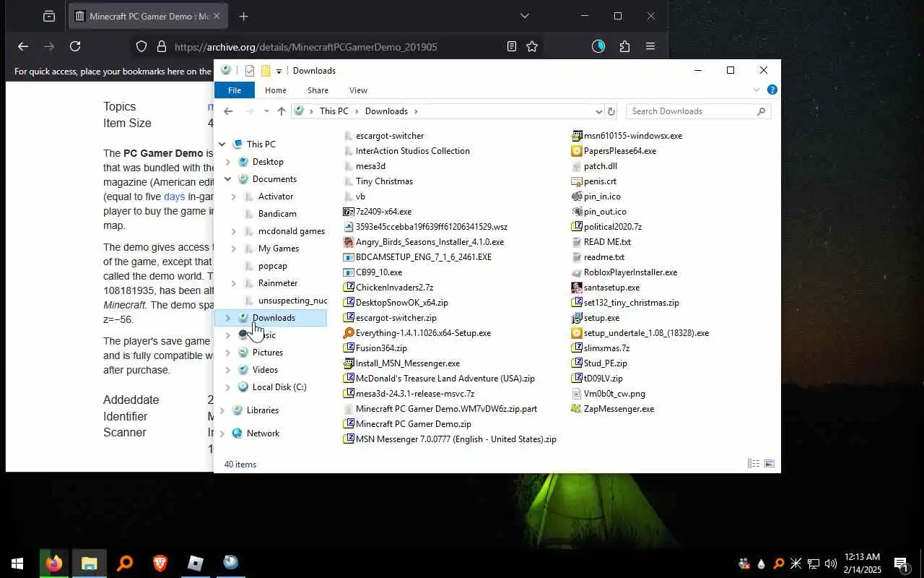Click the site security padlock icon

pos(161,46)
